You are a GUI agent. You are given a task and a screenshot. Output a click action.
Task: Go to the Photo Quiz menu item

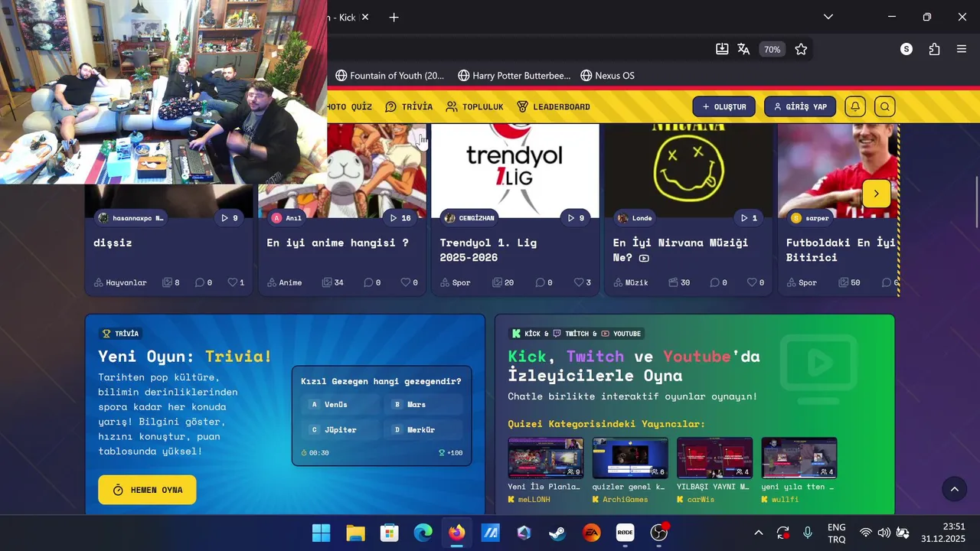pyautogui.click(x=350, y=106)
